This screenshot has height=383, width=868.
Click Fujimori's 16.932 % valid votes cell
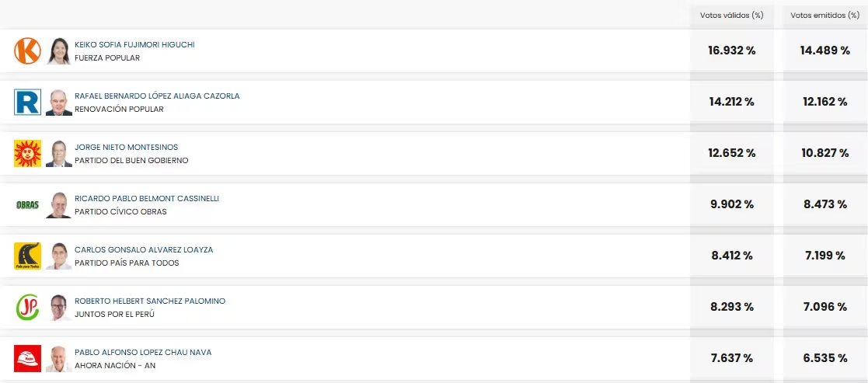(731, 50)
